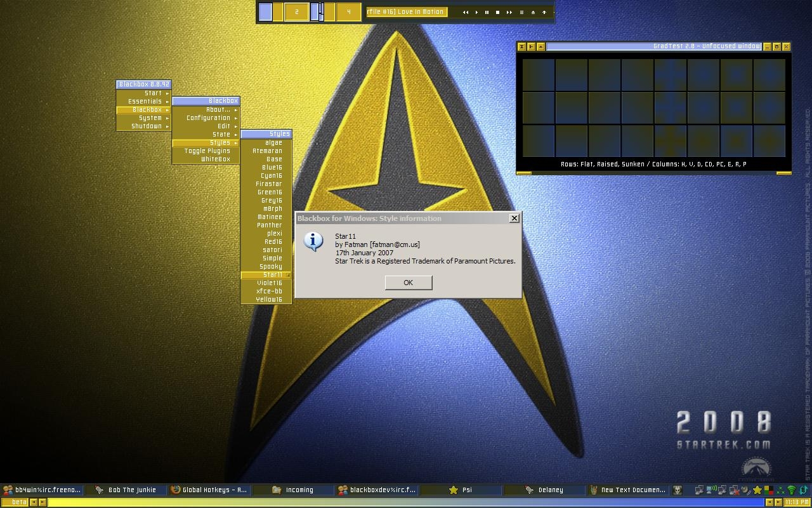Select the Red16 style
This screenshot has width=812, height=508.
[x=266, y=242]
